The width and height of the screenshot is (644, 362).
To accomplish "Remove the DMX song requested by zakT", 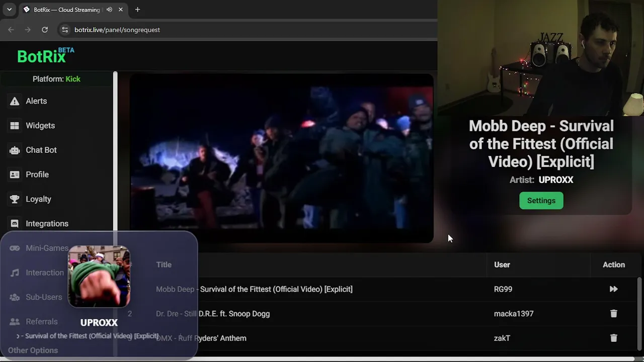I will [x=613, y=338].
